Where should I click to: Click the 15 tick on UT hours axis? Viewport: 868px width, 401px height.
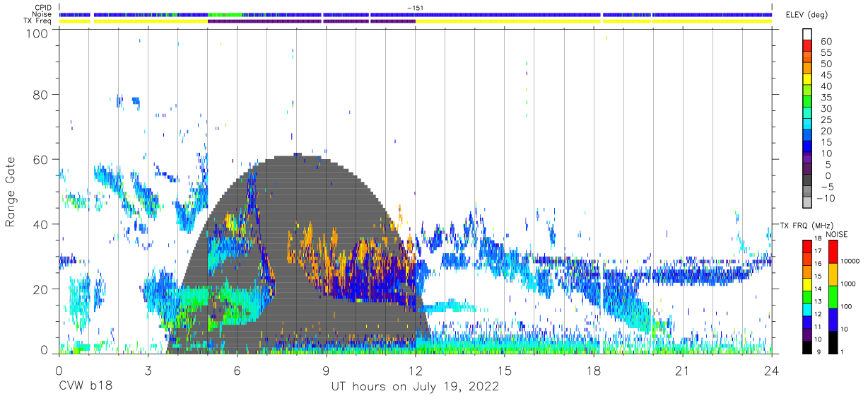(x=505, y=371)
